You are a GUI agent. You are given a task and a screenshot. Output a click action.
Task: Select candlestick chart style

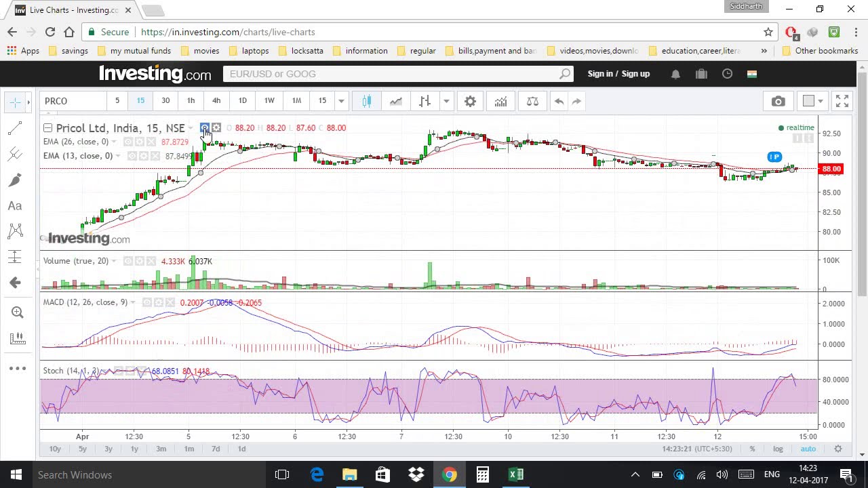pyautogui.click(x=367, y=101)
